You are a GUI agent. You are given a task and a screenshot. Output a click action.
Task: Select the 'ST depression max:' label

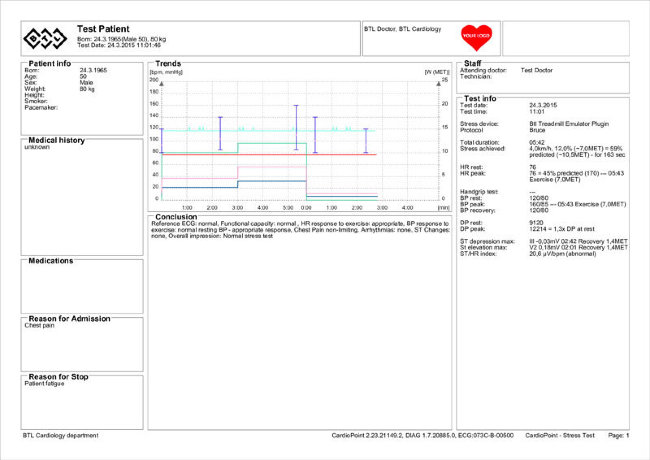tap(488, 242)
